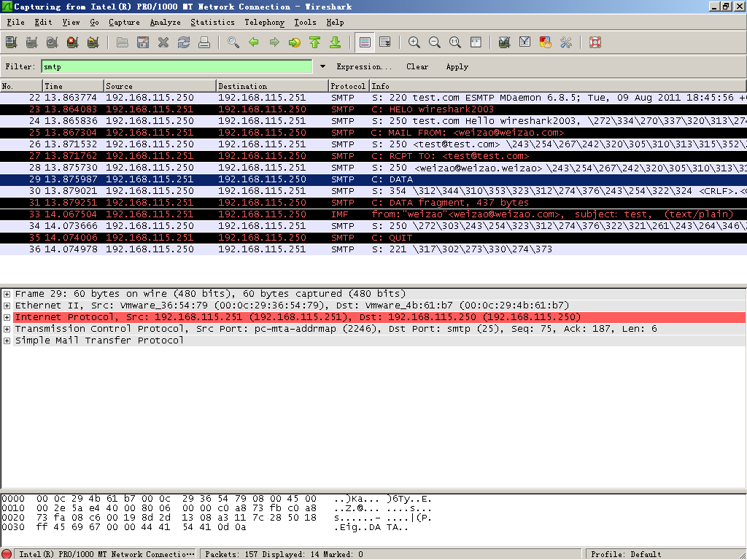The image size is (747, 560).
Task: Expand the Frame 29 tree node
Action: click(7, 294)
